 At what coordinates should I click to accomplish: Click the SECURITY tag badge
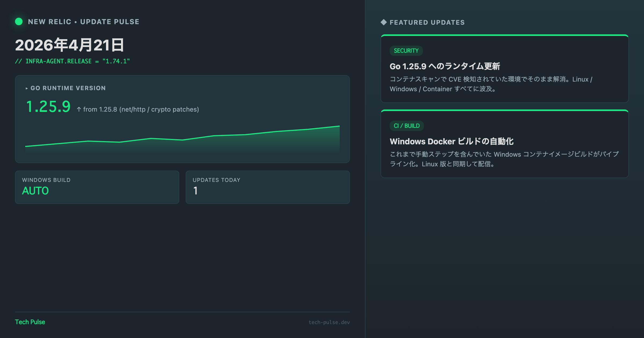406,51
